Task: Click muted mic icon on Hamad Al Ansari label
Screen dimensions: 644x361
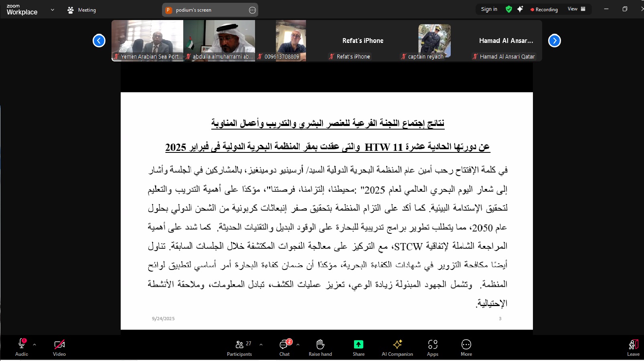Action: (x=475, y=57)
